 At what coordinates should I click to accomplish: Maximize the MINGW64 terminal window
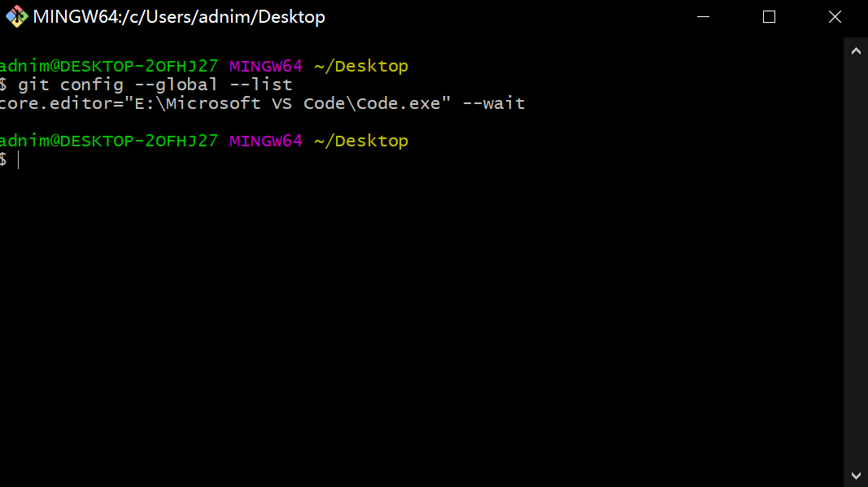click(769, 16)
